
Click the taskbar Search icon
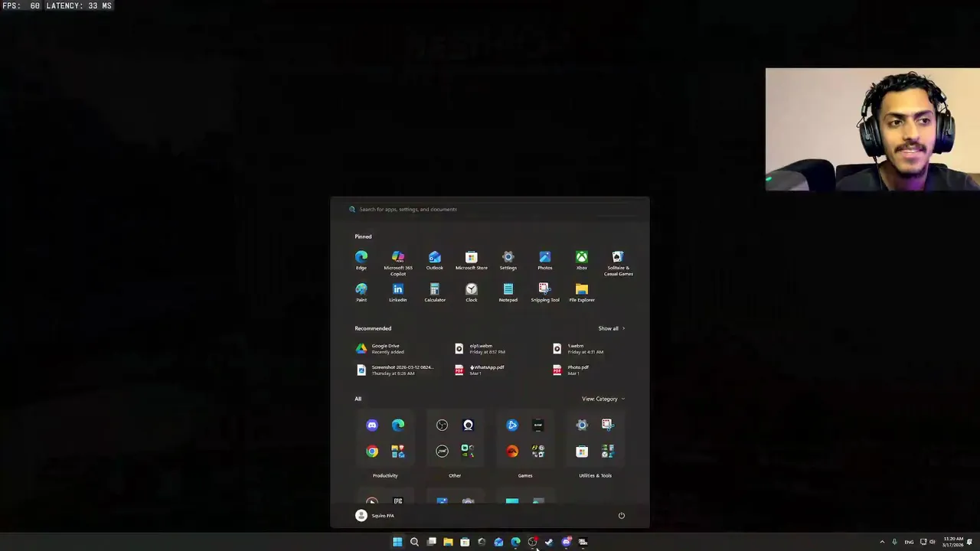414,542
